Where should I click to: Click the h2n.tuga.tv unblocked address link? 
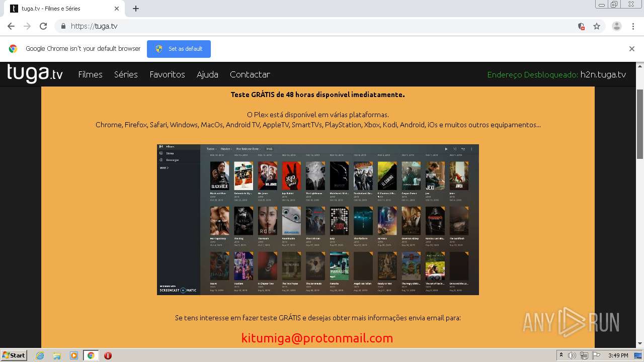click(x=603, y=74)
